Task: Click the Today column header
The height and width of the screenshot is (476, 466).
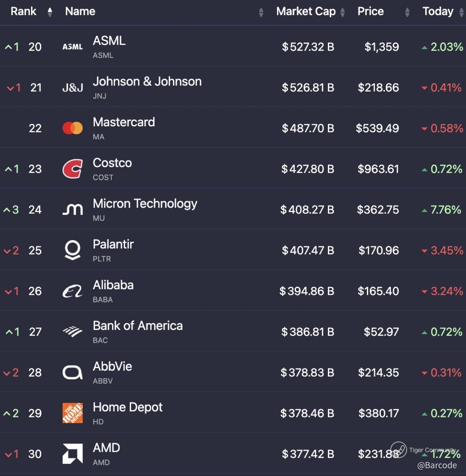Action: 438,11
